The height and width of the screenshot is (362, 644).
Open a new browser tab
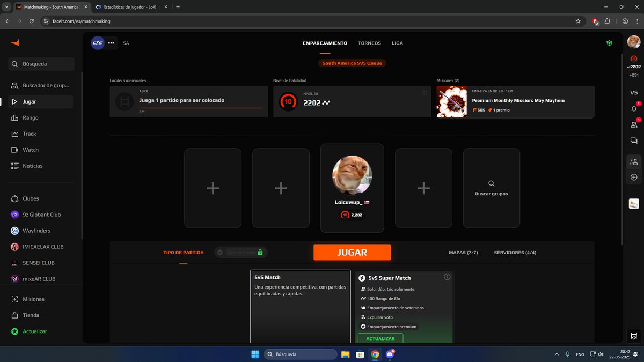pyautogui.click(x=178, y=7)
